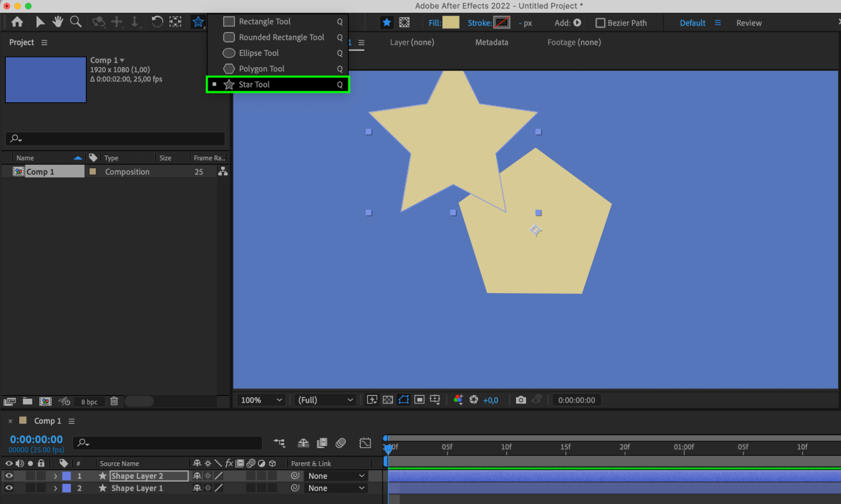Click the Project panel search field
841x504 pixels.
[115, 138]
